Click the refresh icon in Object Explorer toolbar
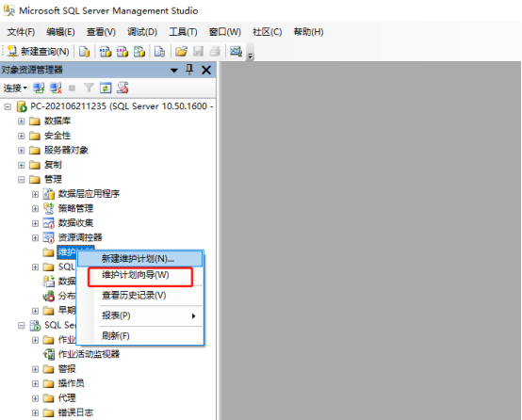 (106, 88)
